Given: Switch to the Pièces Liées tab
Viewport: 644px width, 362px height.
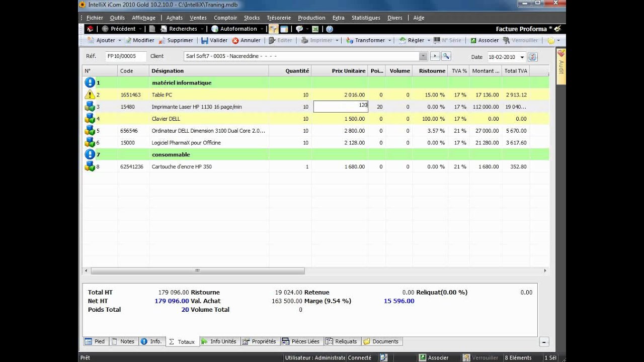Looking at the screenshot, I should point(301,341).
